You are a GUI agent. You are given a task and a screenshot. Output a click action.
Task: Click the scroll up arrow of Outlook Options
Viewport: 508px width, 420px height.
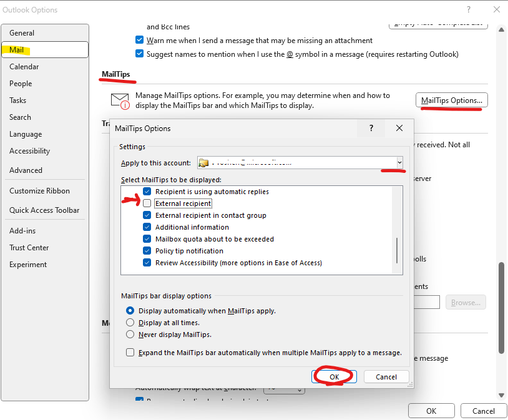(501, 29)
